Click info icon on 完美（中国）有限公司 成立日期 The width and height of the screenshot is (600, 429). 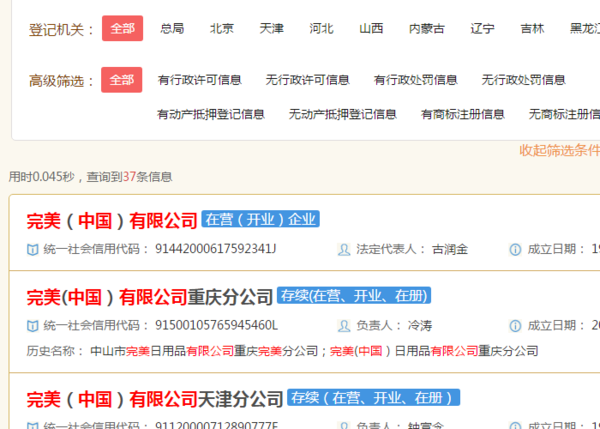coord(515,250)
